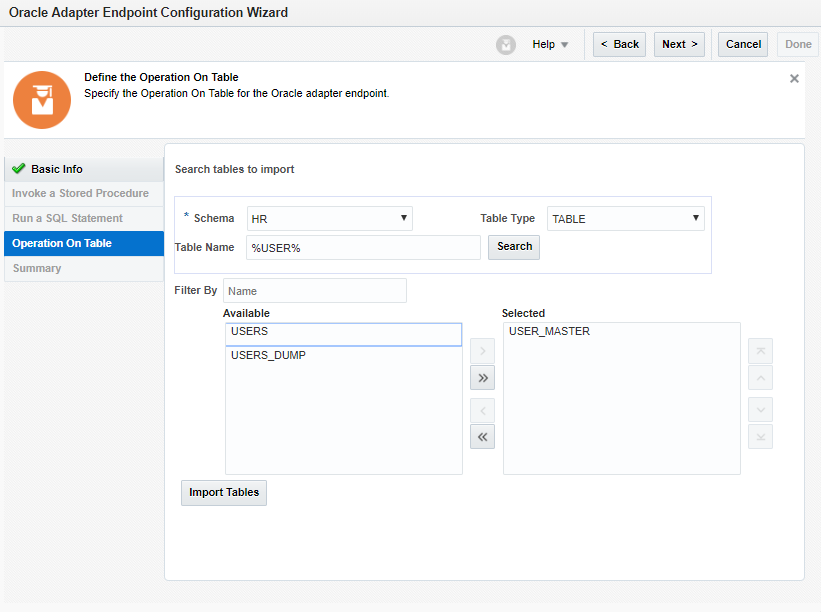This screenshot has height=612, width=821.
Task: Click the Import Tables button
Action: click(x=224, y=492)
